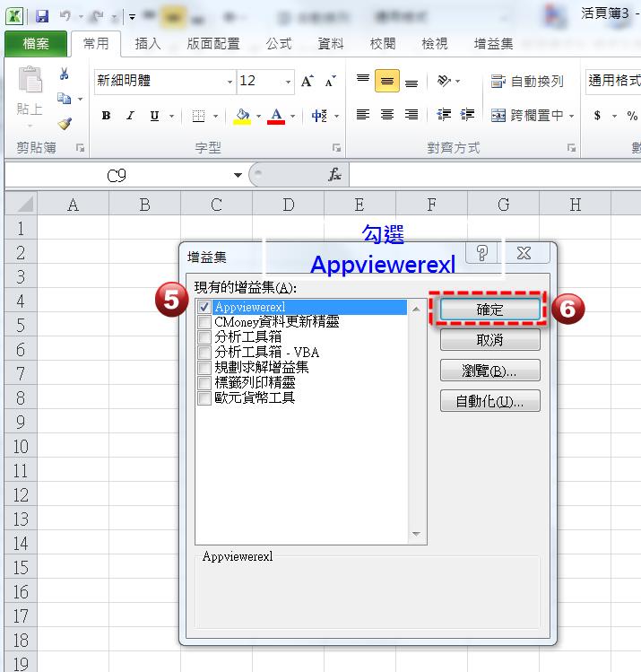Decrease font size with smaller A icon
The width and height of the screenshot is (641, 672).
pyautogui.click(x=330, y=81)
